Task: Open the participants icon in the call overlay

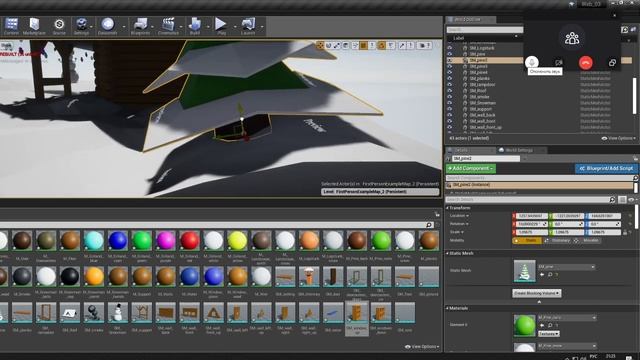Action: pyautogui.click(x=572, y=38)
